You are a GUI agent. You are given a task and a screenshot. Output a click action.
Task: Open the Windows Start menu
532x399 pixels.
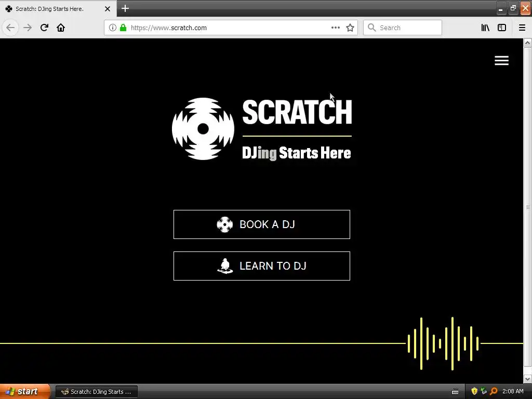(x=25, y=392)
